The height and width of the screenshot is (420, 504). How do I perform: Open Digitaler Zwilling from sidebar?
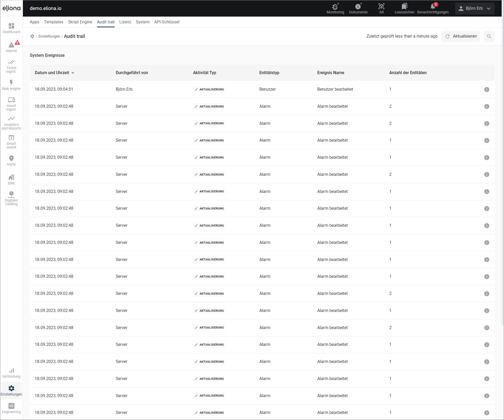[x=11, y=198]
